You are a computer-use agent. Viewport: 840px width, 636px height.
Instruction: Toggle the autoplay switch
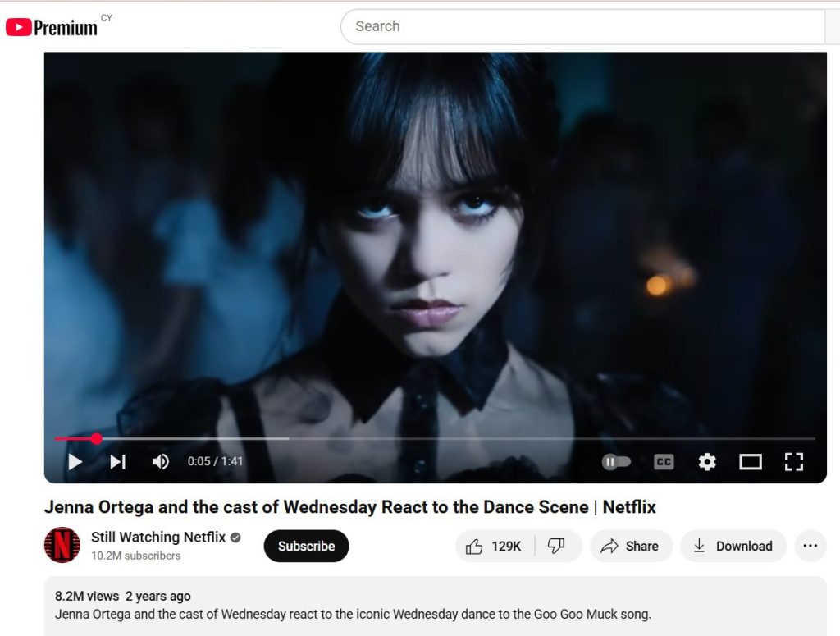pos(616,461)
